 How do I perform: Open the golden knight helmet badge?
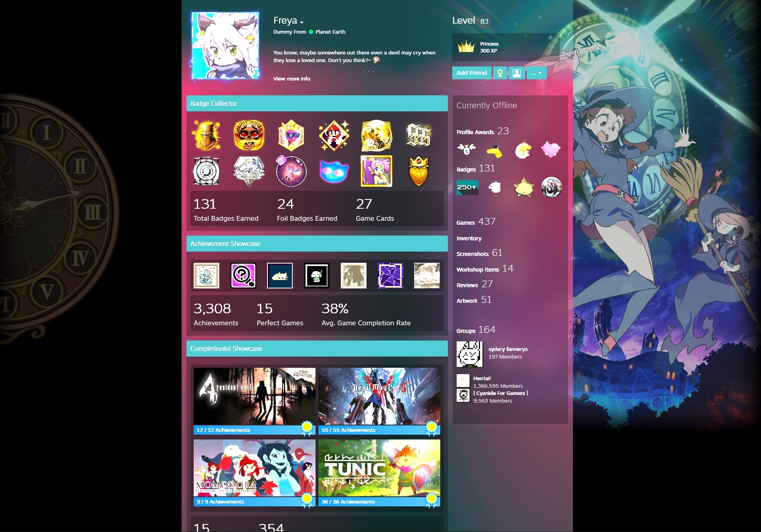click(x=207, y=135)
